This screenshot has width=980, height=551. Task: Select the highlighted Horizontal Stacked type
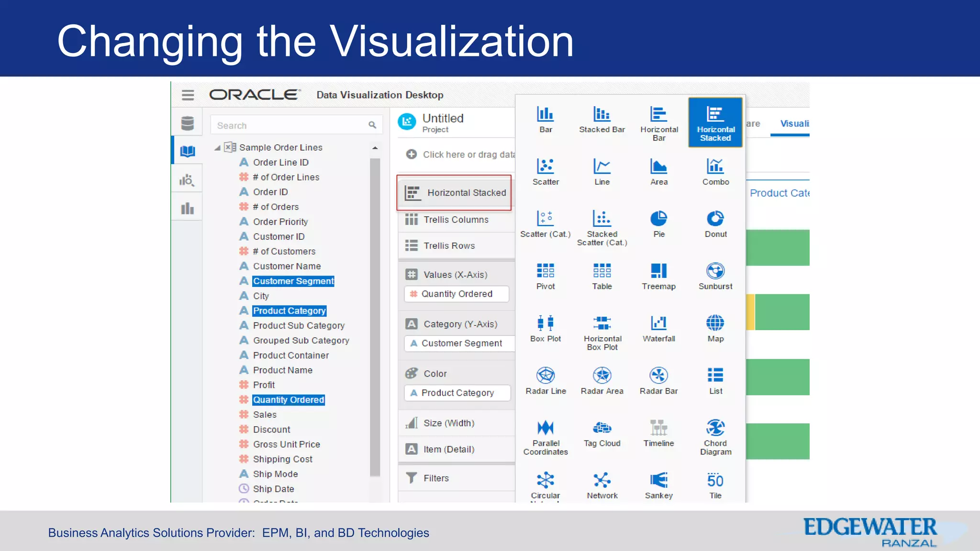[715, 122]
